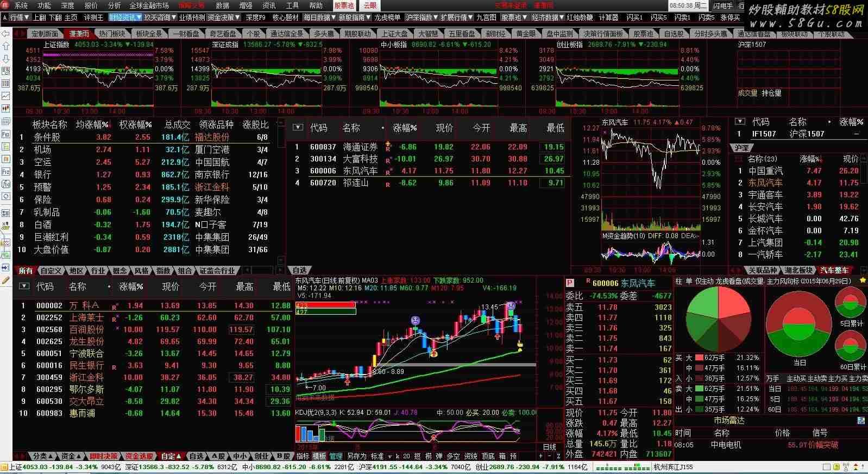The height and width of the screenshot is (474, 868).
Task: Click the 上翻 toolbar button
Action: (x=40, y=17)
